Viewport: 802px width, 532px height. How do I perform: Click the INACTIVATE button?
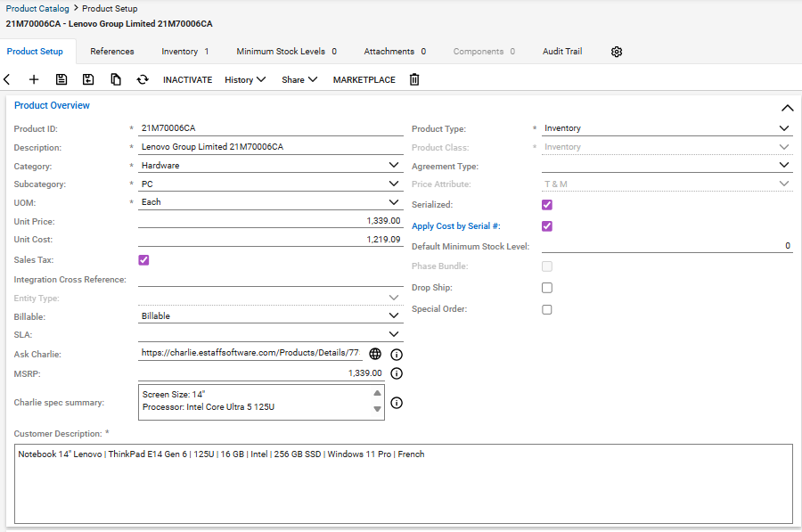188,80
